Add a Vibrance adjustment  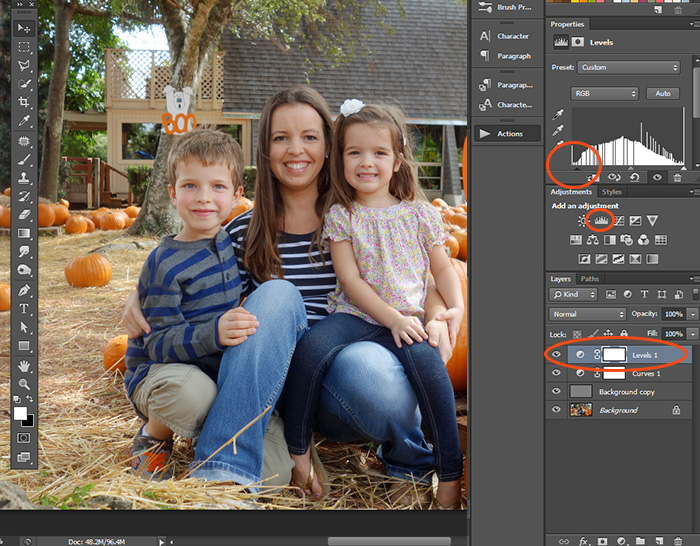click(x=652, y=220)
